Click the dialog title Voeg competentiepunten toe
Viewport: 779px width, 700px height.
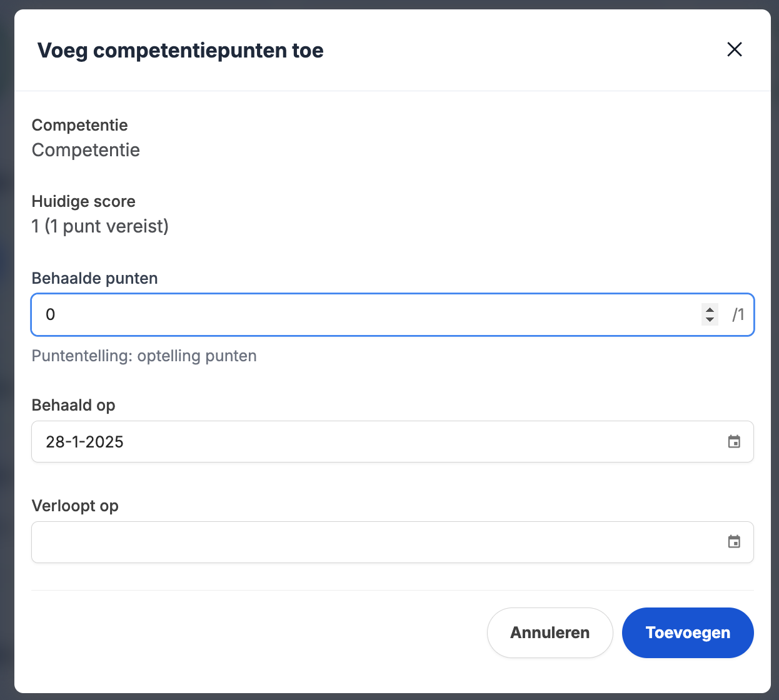tap(180, 51)
